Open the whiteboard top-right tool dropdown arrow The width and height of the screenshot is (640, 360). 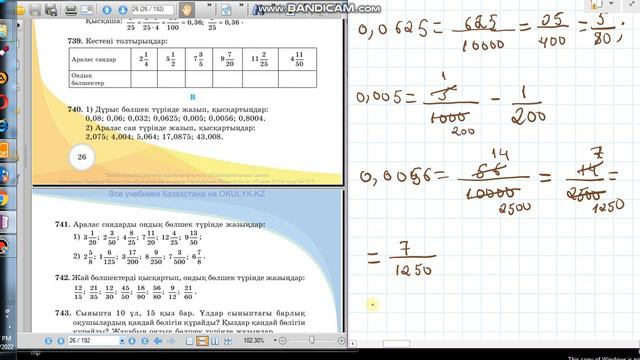(x=611, y=4)
